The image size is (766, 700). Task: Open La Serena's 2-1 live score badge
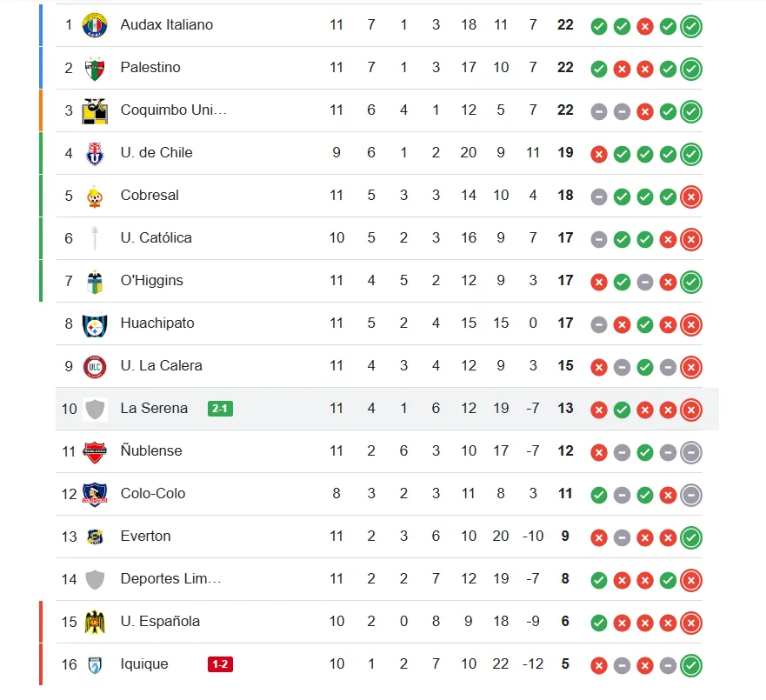[220, 408]
